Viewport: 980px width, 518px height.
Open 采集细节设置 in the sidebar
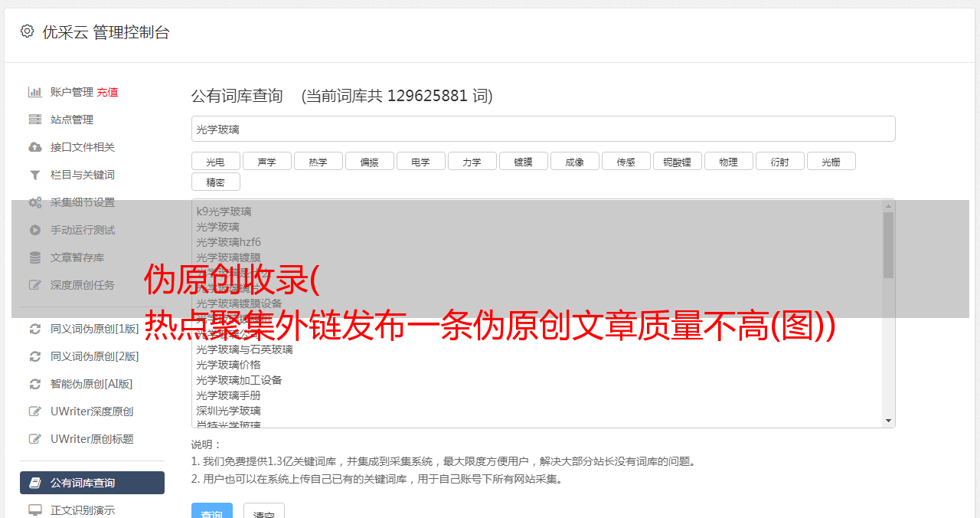tap(83, 202)
